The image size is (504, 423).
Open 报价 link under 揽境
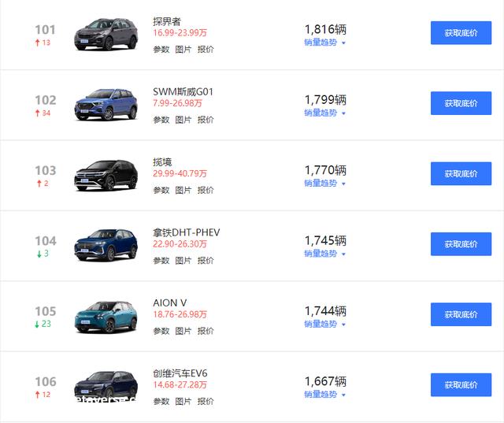coord(206,191)
